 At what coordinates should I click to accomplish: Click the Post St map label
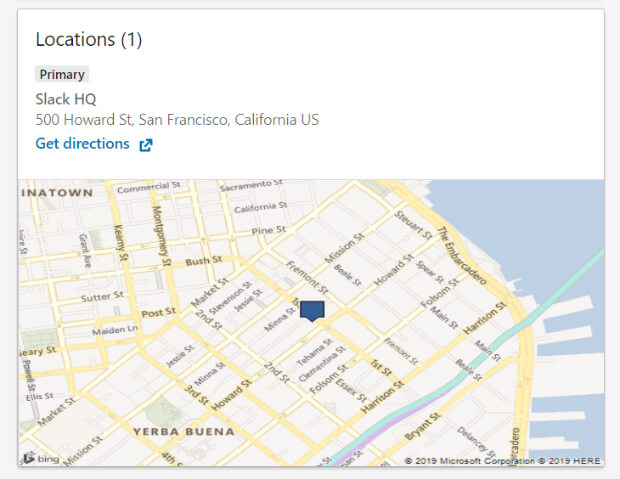[158, 312]
